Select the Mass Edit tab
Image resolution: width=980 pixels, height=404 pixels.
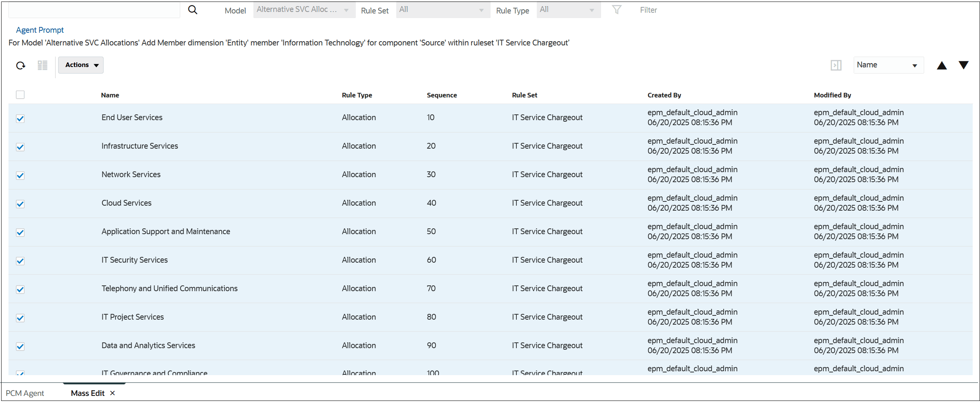87,393
